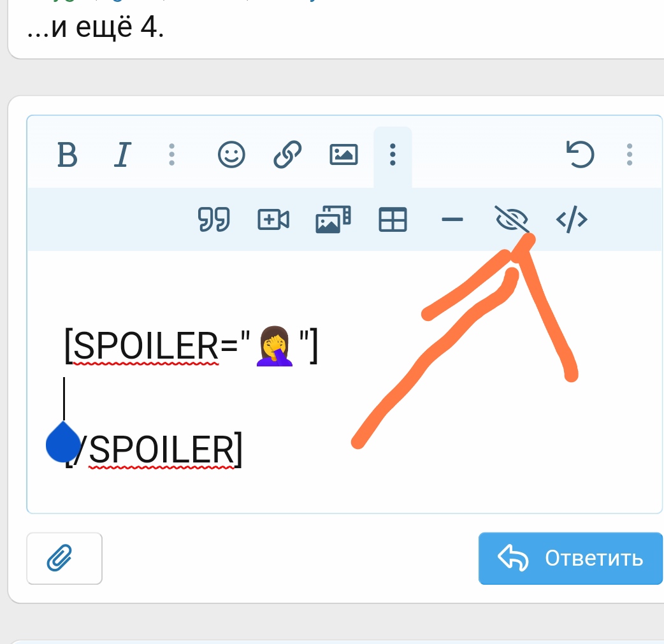Insert a quote block

coord(213,220)
